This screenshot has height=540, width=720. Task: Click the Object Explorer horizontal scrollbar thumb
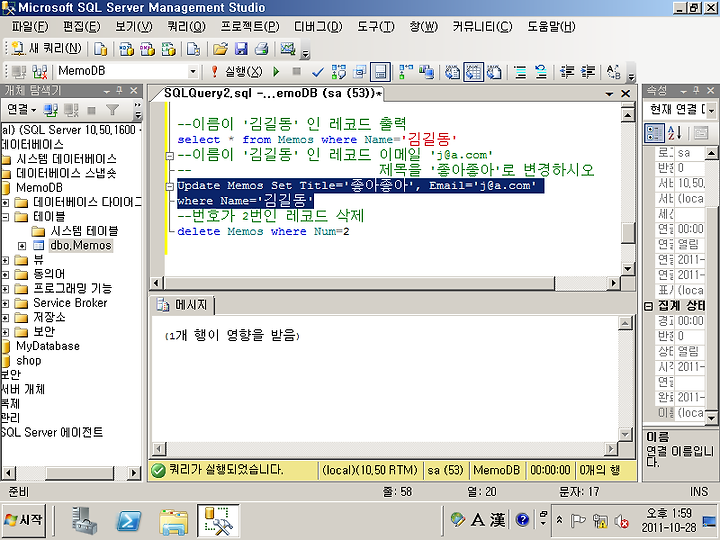point(79,472)
